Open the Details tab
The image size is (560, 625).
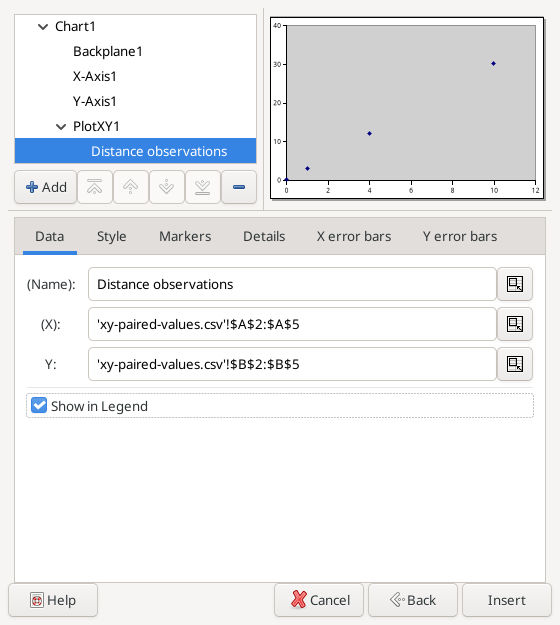pos(264,236)
